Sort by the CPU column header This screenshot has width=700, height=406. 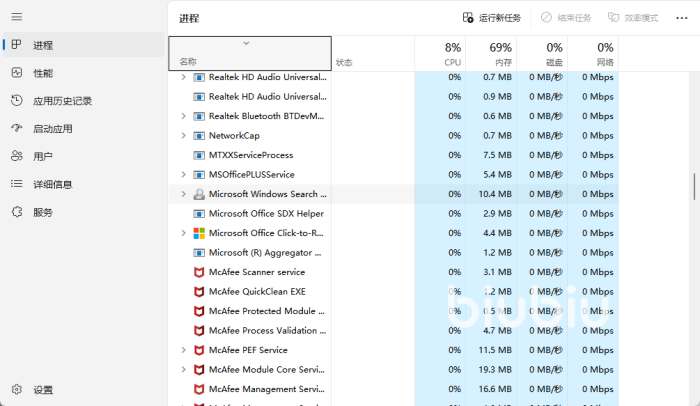click(x=440, y=54)
